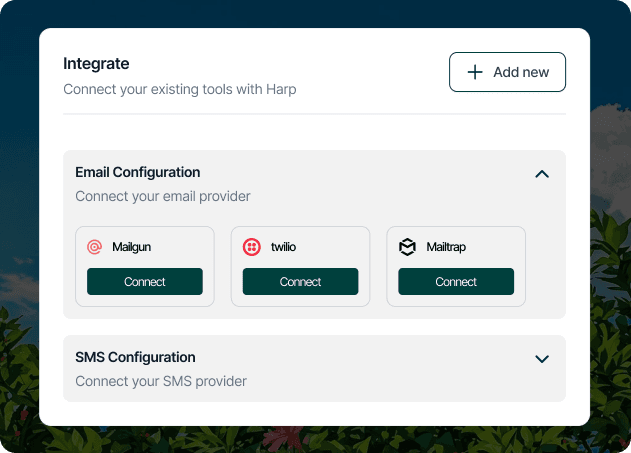Connect the Mailgun email provider
This screenshot has height=453, width=631.
[145, 282]
